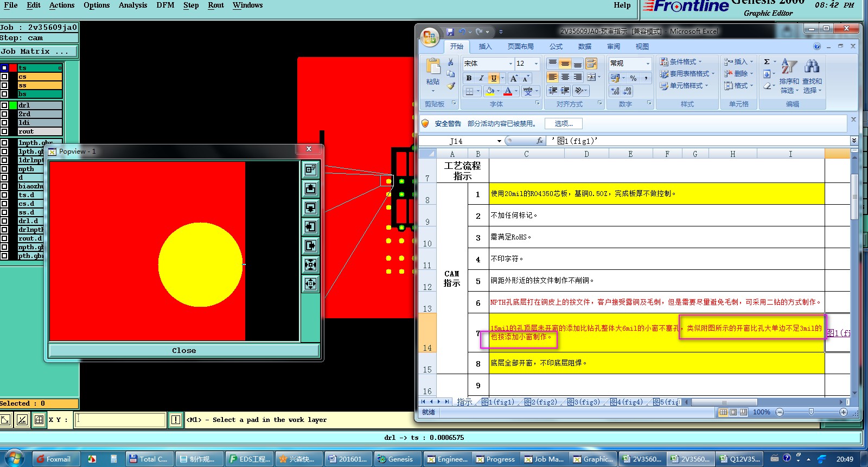The height and width of the screenshot is (467, 868).
Task: Open the number format dropdown showing 常规
Action: [x=647, y=64]
